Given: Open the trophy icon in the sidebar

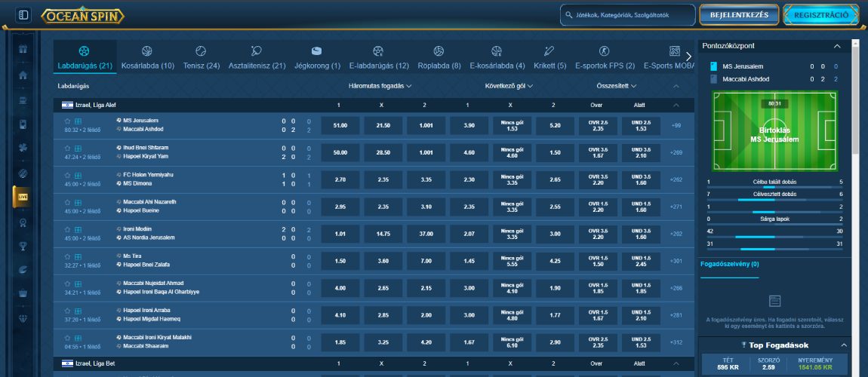Looking at the screenshot, I should 23,247.
